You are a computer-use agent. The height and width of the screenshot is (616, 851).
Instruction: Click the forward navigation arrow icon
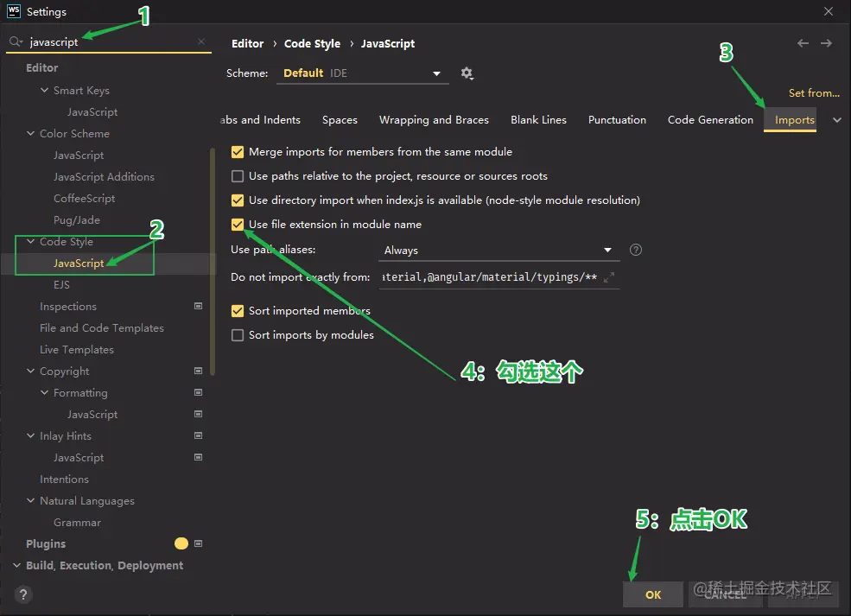[x=826, y=43]
